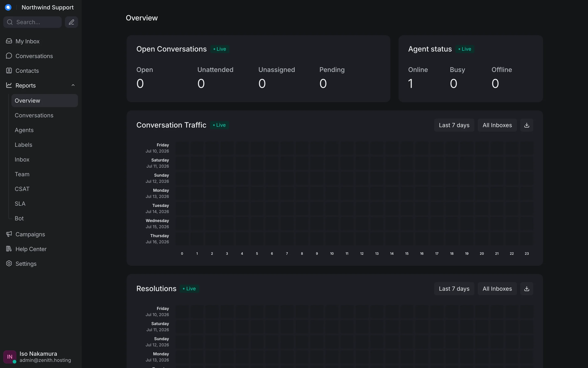
Task: Download the Resolutions report
Action: click(527, 289)
